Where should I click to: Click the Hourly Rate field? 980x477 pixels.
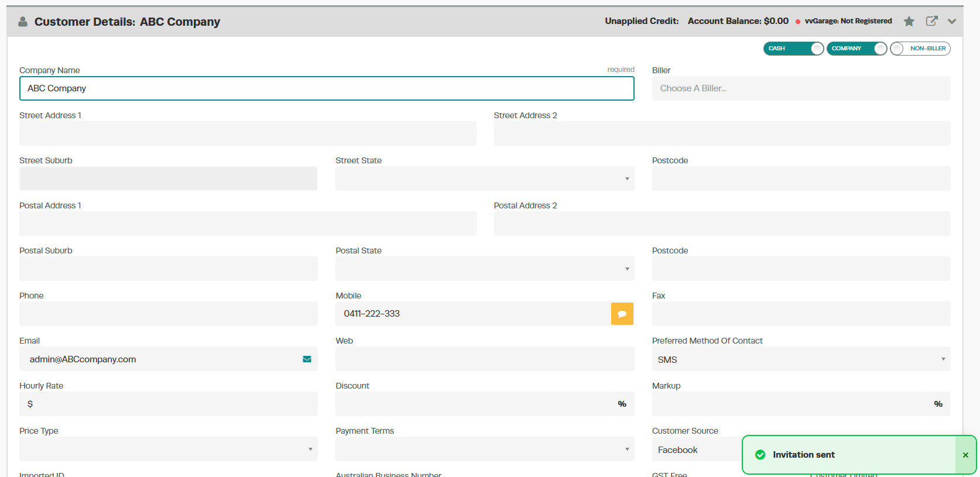pyautogui.click(x=169, y=404)
